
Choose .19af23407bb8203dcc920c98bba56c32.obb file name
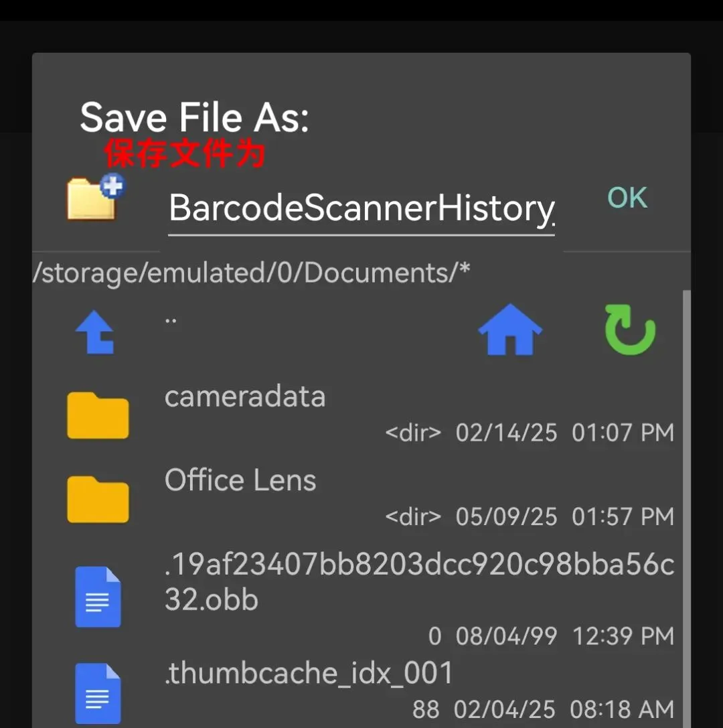point(420,582)
